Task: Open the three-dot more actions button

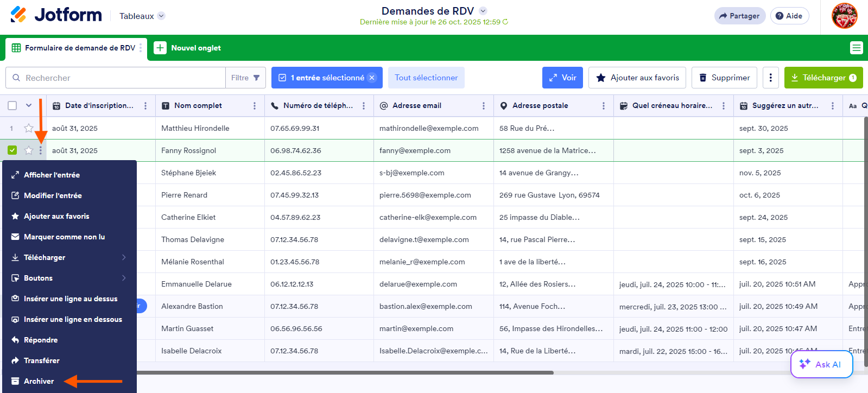Action: click(770, 78)
